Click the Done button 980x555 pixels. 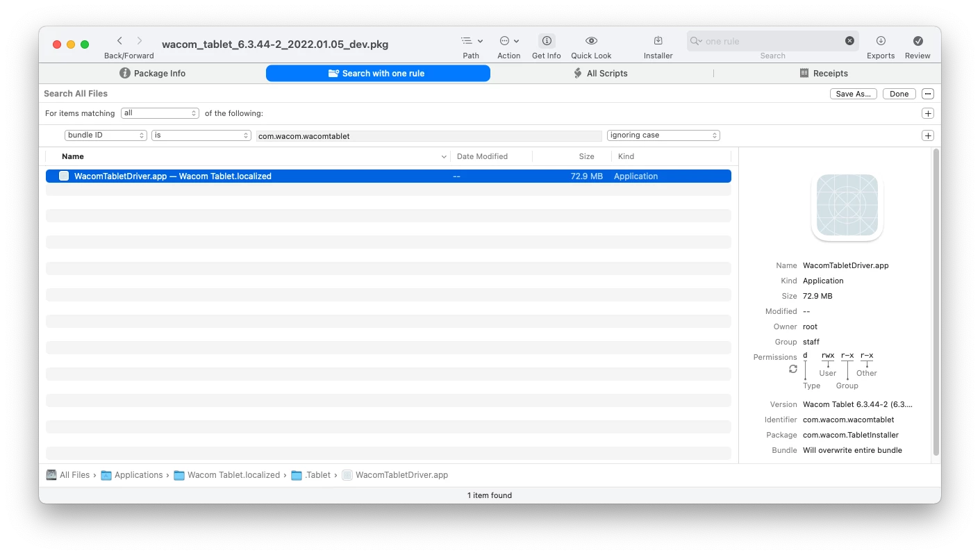(899, 94)
